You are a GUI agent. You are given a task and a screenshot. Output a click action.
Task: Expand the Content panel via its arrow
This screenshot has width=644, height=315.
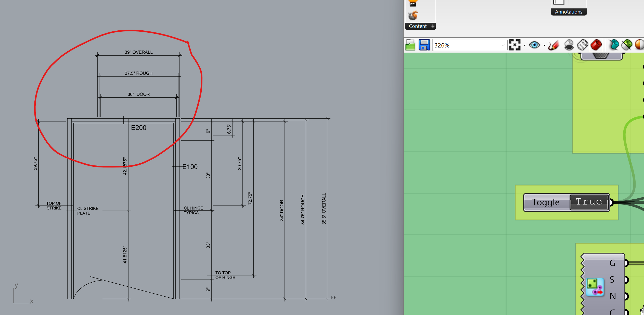tap(433, 26)
